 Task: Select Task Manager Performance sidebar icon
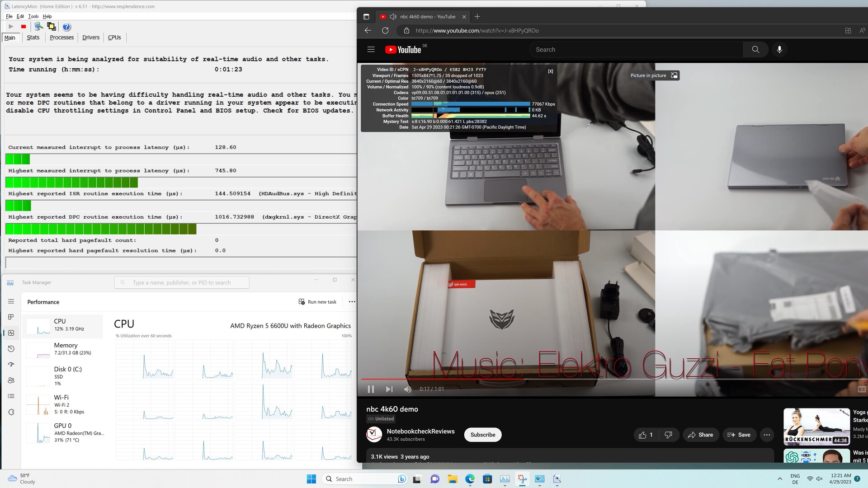pos(11,333)
